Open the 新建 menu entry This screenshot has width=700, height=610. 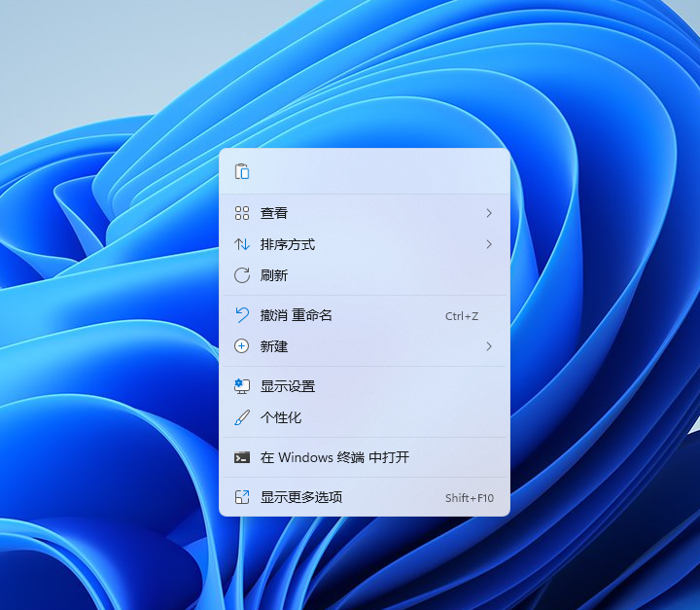[365, 346]
